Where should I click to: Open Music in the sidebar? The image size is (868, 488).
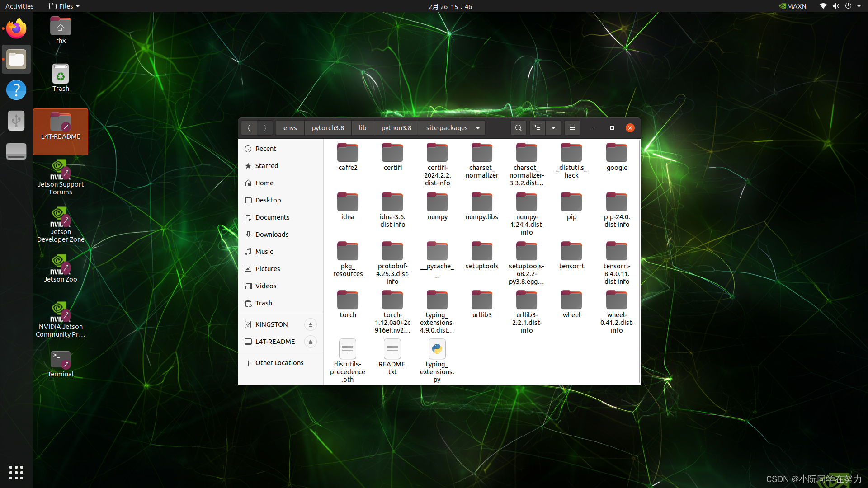click(281, 252)
